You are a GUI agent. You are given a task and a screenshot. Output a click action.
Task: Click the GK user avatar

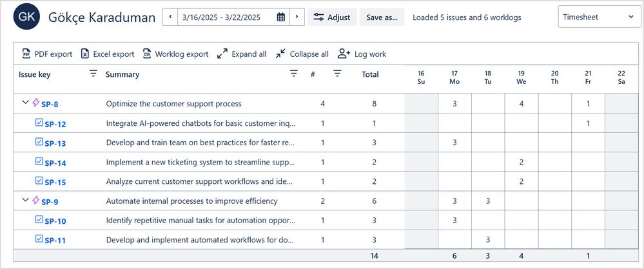26,17
